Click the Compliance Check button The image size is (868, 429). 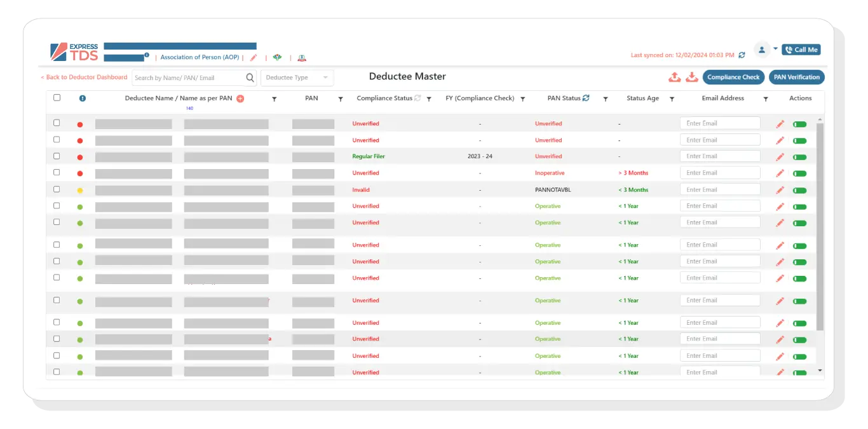[733, 77]
